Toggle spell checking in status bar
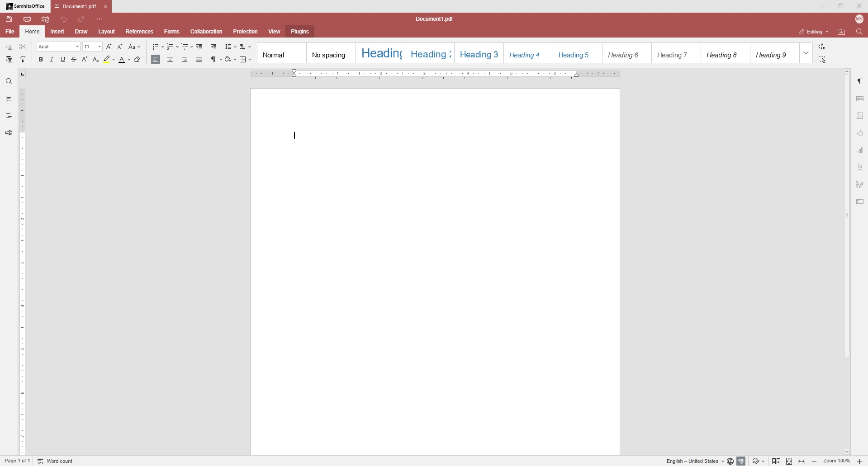 [x=741, y=461]
